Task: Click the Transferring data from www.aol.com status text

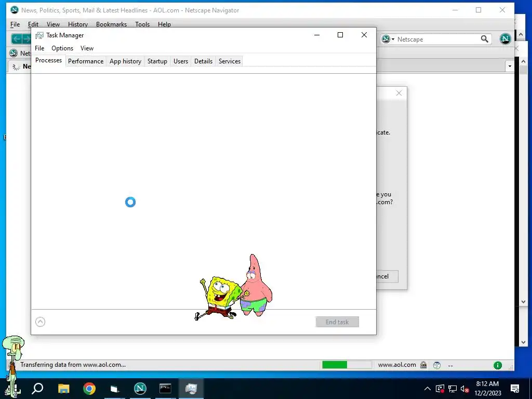Action: 73,365
